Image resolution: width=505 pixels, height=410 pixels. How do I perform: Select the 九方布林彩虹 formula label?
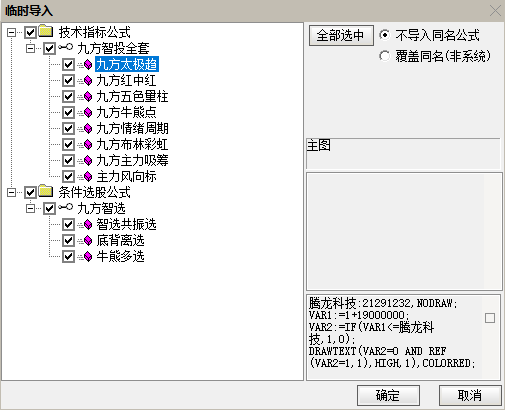[x=132, y=144]
